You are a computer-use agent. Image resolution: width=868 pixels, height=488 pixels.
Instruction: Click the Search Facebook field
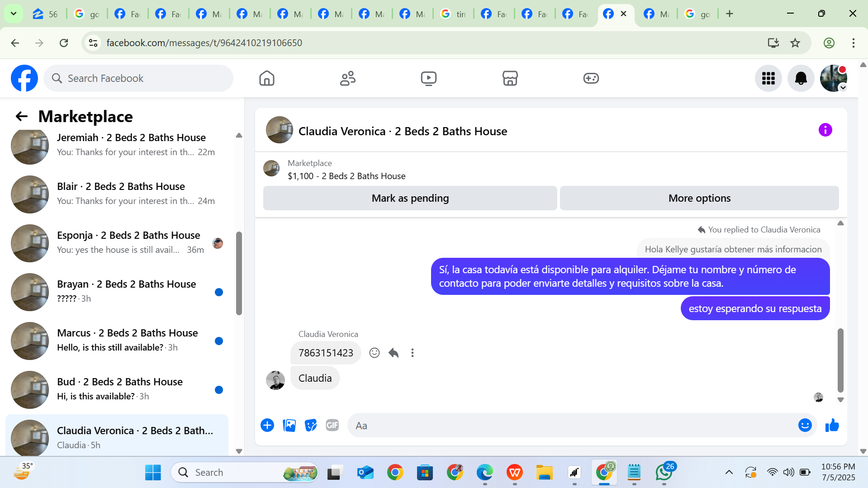click(138, 78)
